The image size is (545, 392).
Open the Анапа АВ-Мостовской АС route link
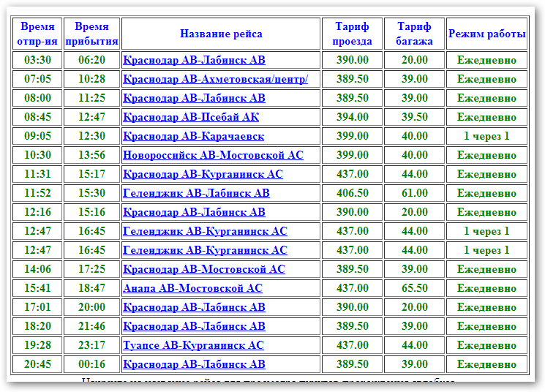coord(192,288)
